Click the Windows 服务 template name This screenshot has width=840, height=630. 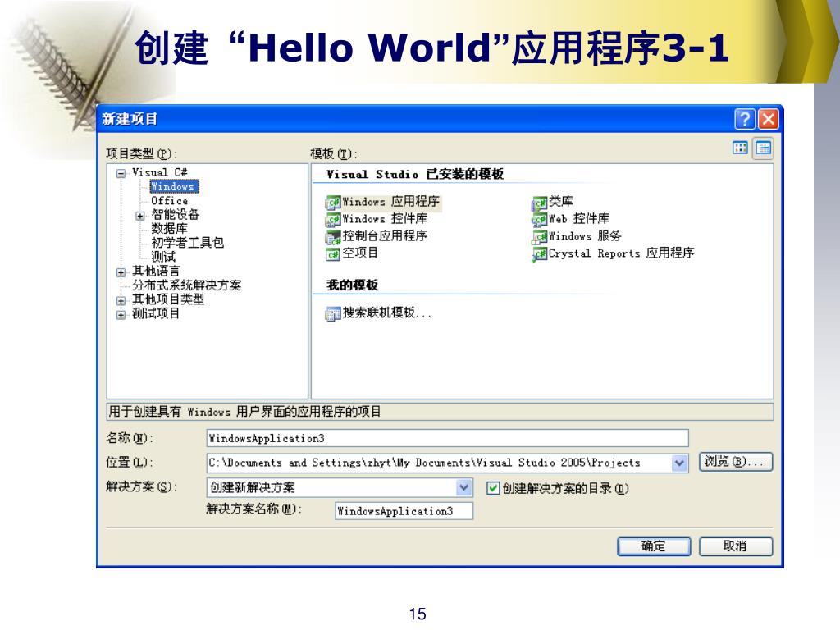585,235
